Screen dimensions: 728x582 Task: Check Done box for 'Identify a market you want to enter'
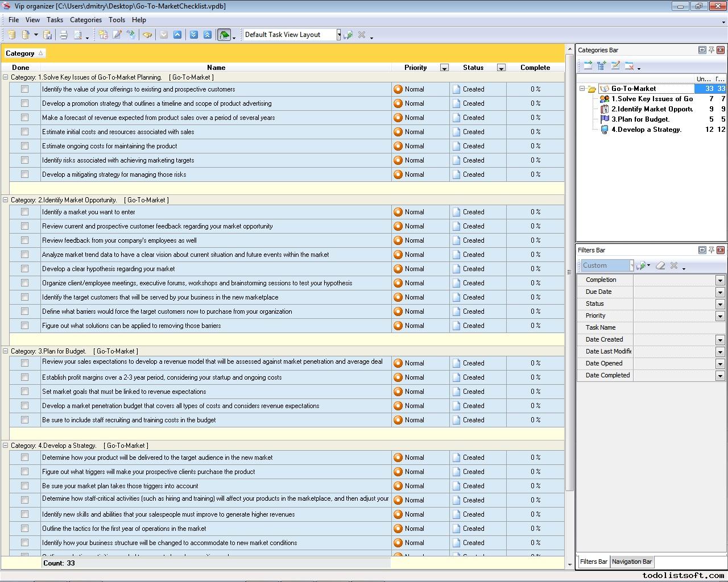[x=24, y=212]
